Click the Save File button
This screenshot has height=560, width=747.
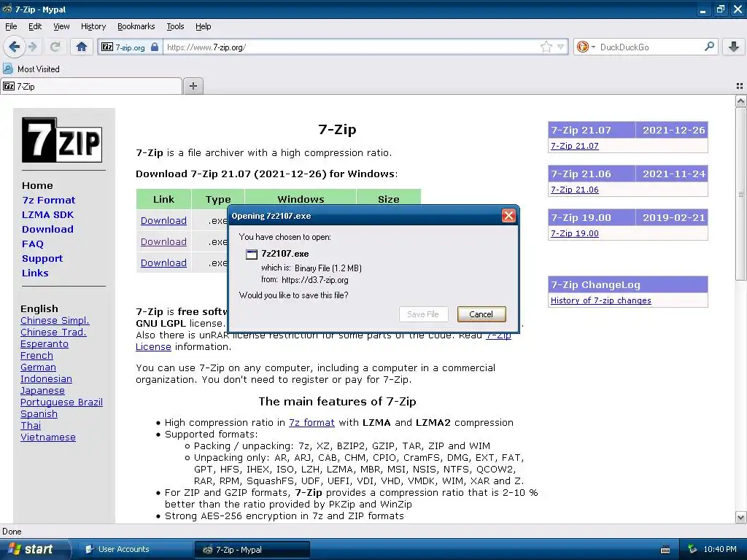423,314
